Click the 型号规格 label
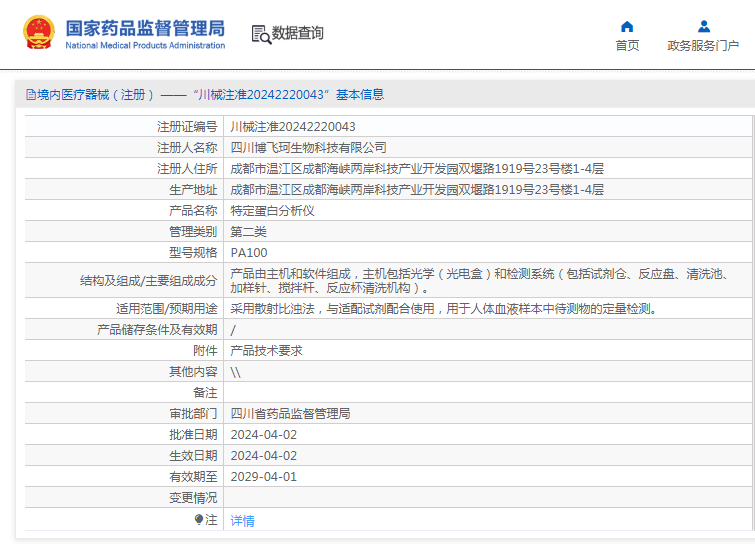Image resolution: width=755 pixels, height=544 pixels. [193, 253]
